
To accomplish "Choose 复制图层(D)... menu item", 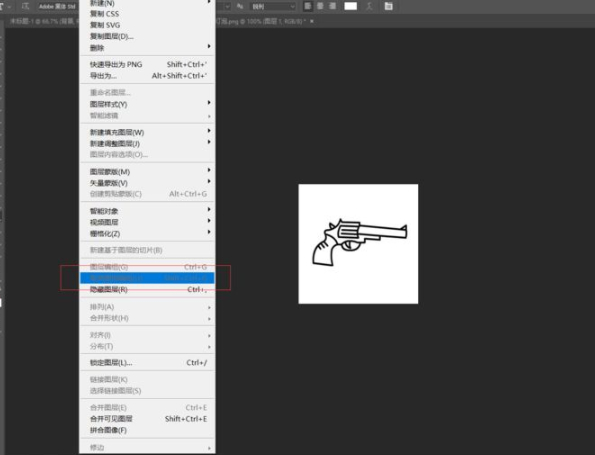I will point(147,36).
